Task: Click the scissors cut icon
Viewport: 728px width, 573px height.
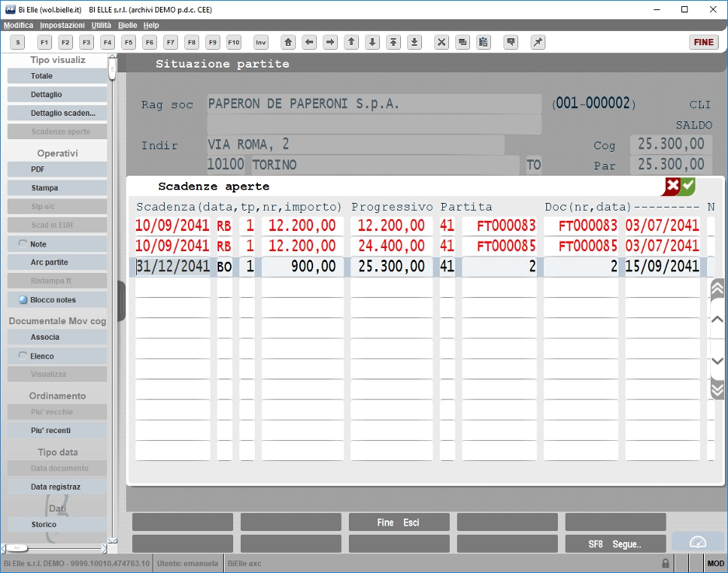Action: (x=441, y=42)
